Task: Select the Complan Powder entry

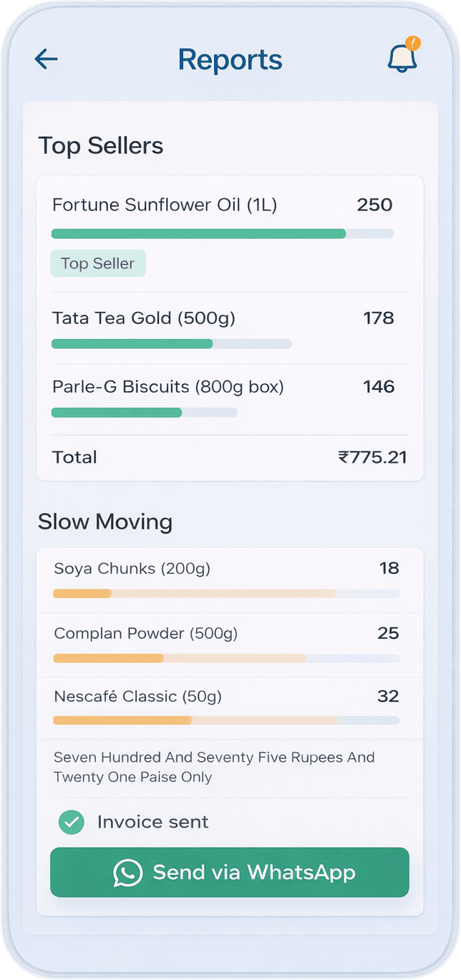Action: tap(146, 633)
